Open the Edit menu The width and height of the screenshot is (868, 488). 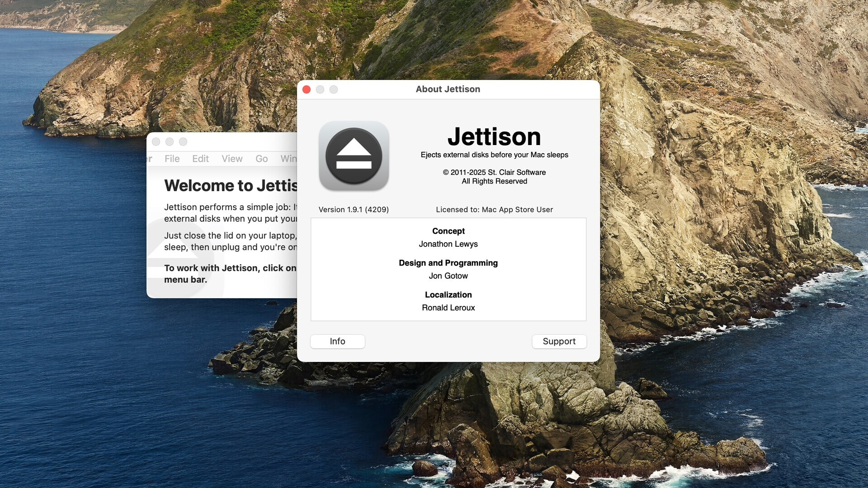click(x=200, y=159)
